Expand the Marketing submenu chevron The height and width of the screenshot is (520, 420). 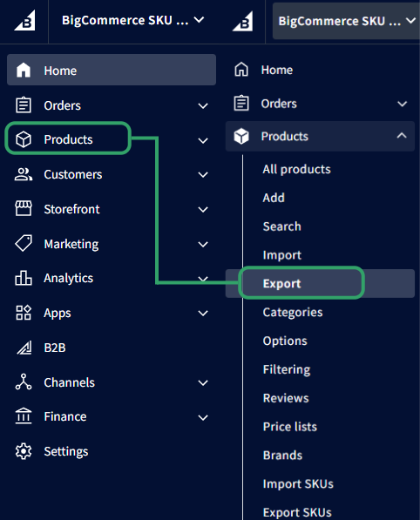(x=203, y=245)
